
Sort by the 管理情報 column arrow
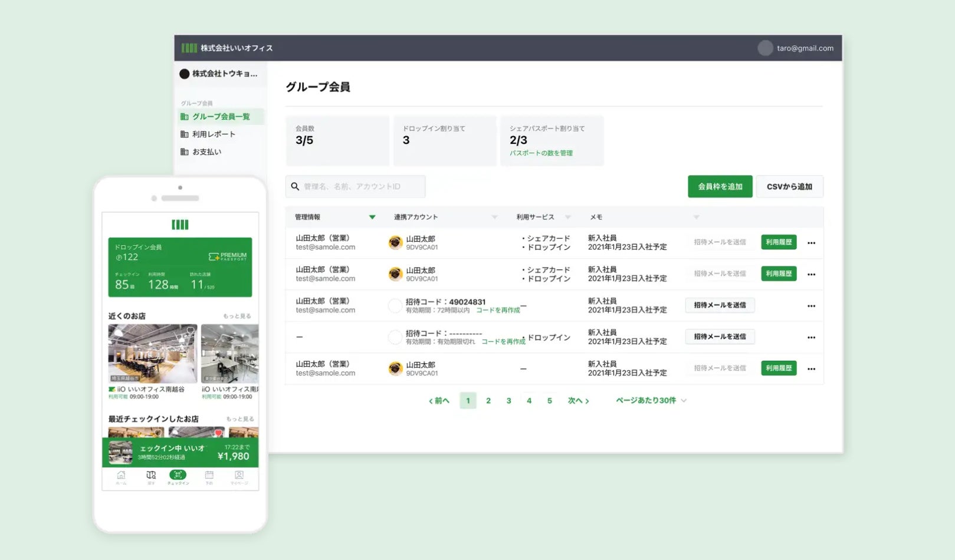tap(372, 217)
